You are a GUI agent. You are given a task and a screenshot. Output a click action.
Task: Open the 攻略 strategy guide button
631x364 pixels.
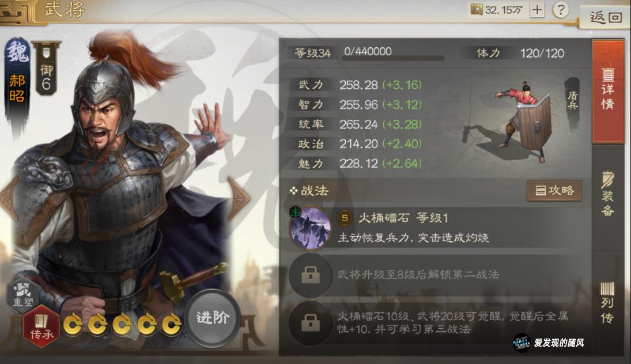pyautogui.click(x=554, y=191)
